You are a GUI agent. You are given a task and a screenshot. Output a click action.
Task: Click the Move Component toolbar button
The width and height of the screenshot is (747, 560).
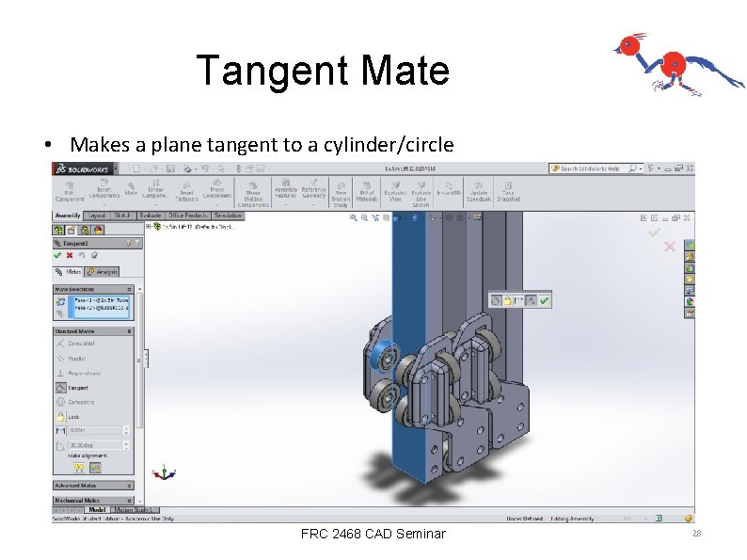217,189
